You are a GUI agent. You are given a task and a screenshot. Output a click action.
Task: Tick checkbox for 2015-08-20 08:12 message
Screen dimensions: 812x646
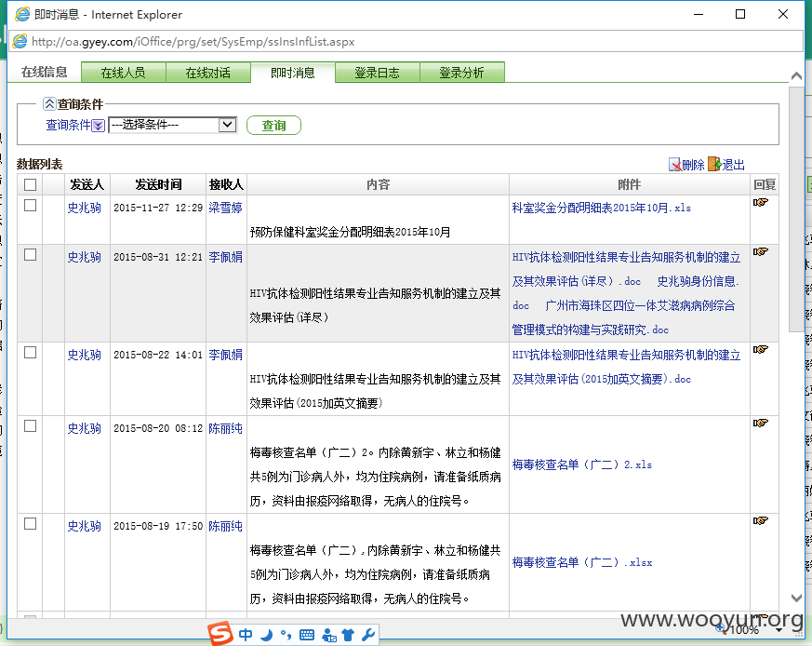[30, 426]
